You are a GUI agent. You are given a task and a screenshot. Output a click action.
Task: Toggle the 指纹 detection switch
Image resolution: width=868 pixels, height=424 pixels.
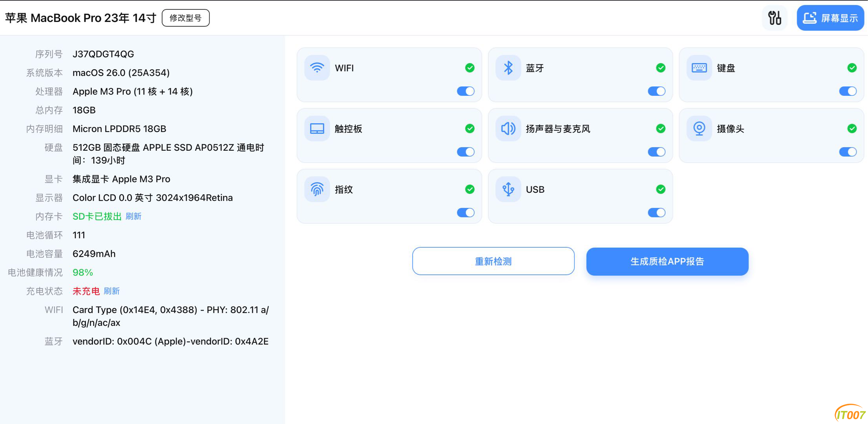click(x=466, y=212)
